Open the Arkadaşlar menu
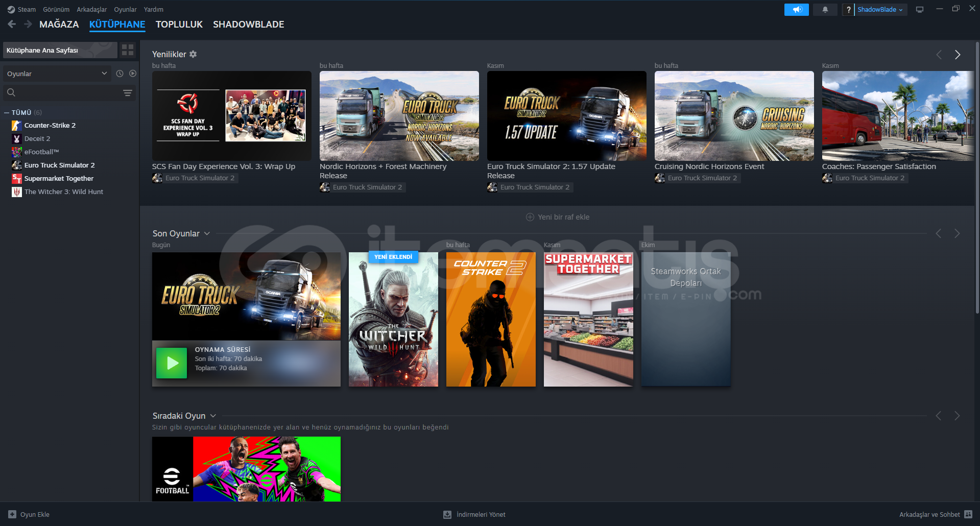 (x=92, y=10)
